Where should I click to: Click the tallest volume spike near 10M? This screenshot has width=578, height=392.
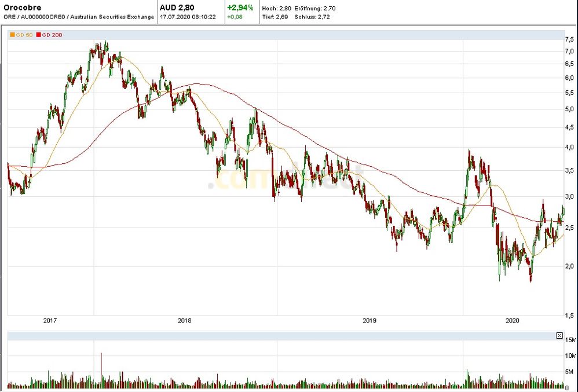tap(101, 369)
